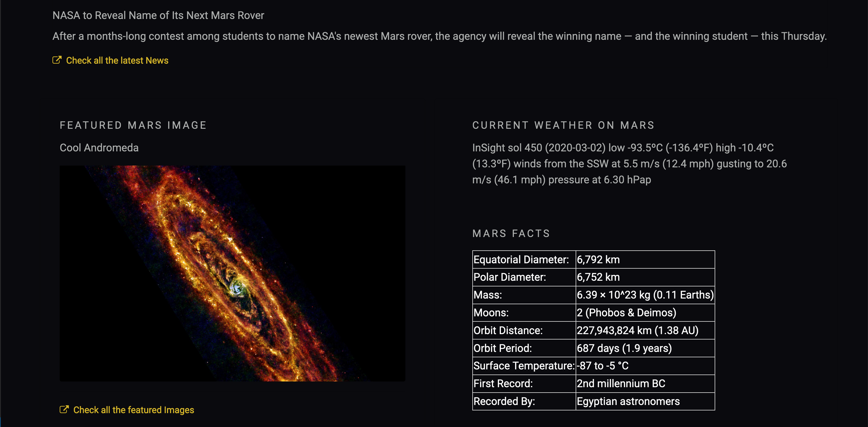Click the external-link icon beside featured Images
This screenshot has width=868, height=427.
(64, 410)
